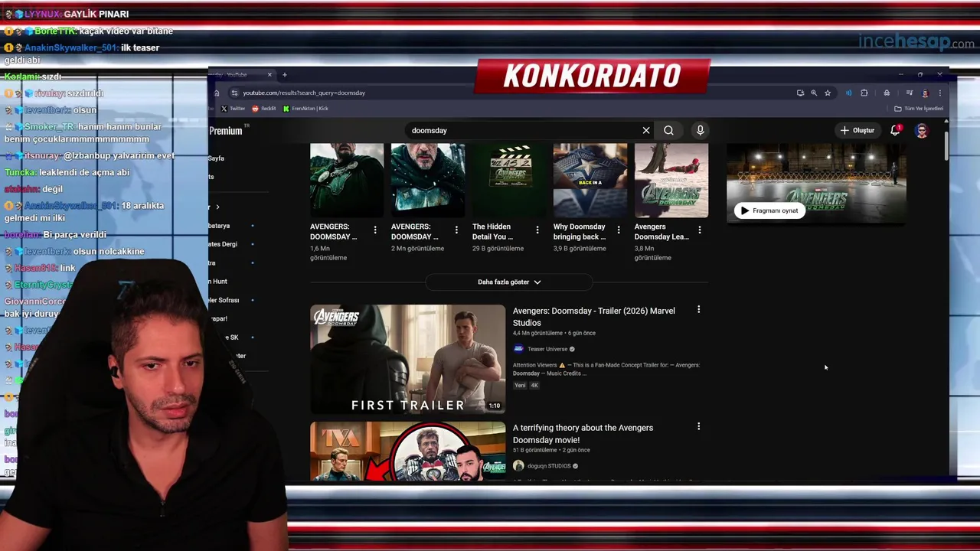This screenshot has width=980, height=551.
Task: Click the doguqn STUDIOS channel avatar
Action: 518,466
